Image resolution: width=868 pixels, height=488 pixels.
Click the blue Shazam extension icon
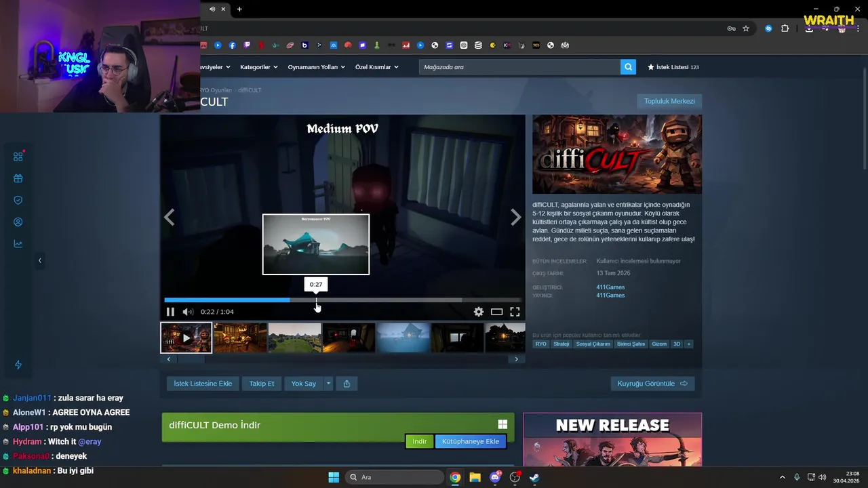(x=768, y=28)
